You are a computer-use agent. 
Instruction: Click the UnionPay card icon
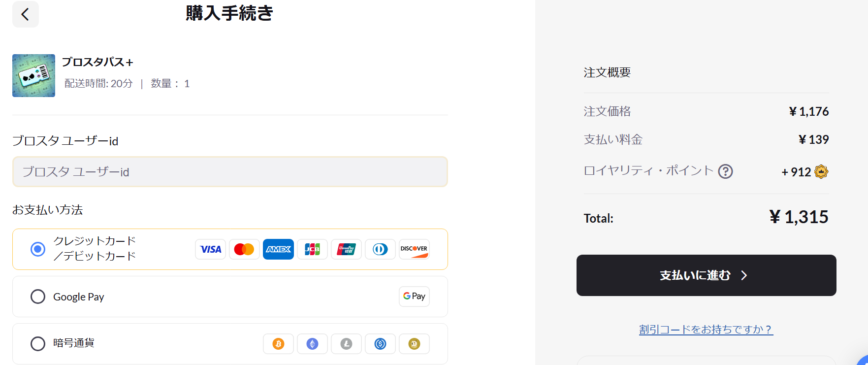point(346,249)
